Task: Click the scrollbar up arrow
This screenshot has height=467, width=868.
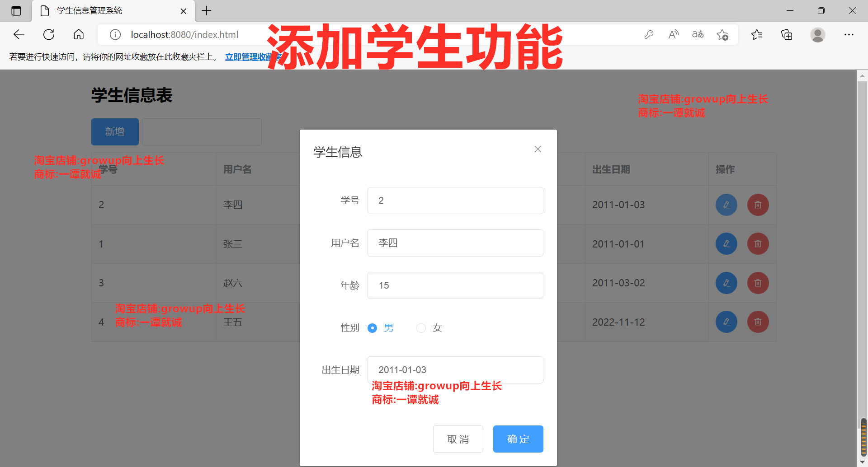Action: tap(862, 76)
